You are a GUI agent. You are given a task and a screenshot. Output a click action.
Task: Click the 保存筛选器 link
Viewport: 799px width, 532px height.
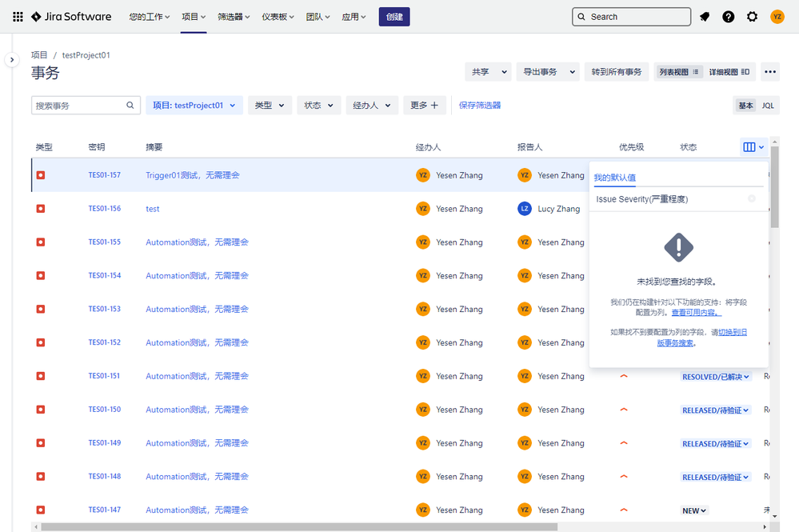tap(480, 106)
